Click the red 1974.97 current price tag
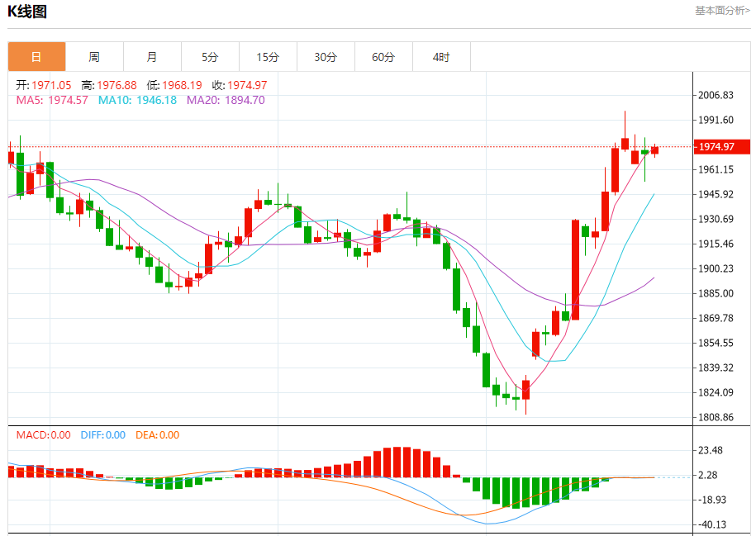The height and width of the screenshot is (536, 756). (721, 147)
